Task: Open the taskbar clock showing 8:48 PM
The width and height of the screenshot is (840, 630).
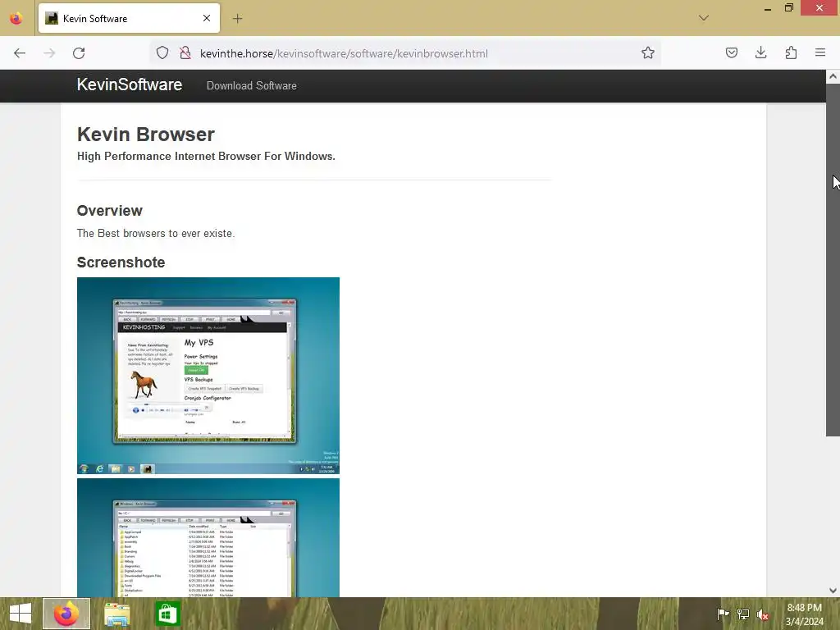Action: tap(804, 614)
